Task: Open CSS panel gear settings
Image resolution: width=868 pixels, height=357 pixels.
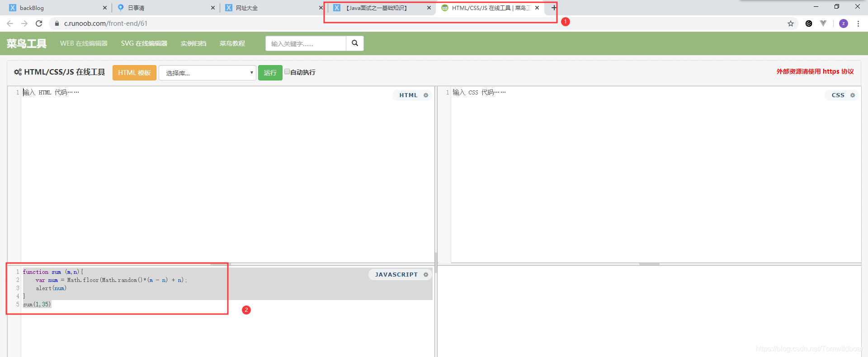Action: coord(853,95)
